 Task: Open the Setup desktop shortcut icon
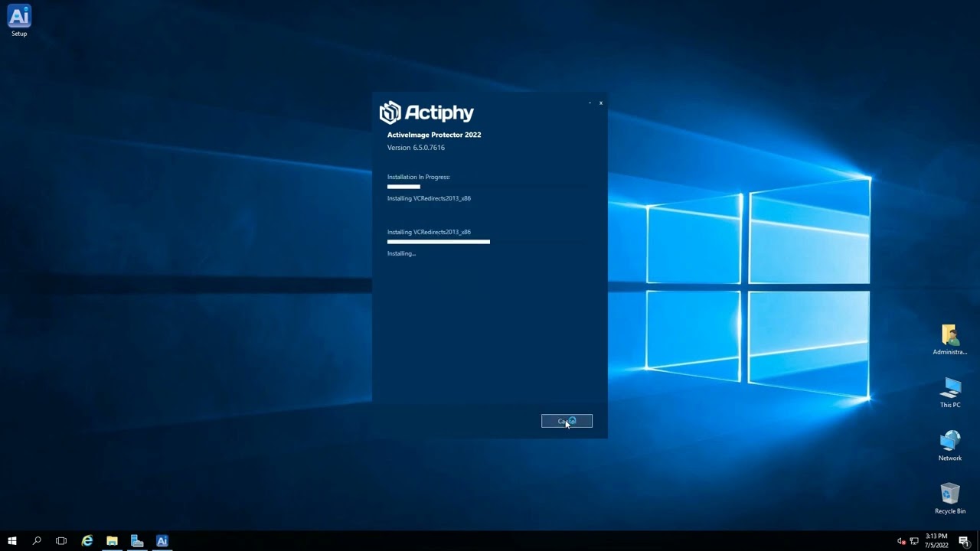[19, 20]
